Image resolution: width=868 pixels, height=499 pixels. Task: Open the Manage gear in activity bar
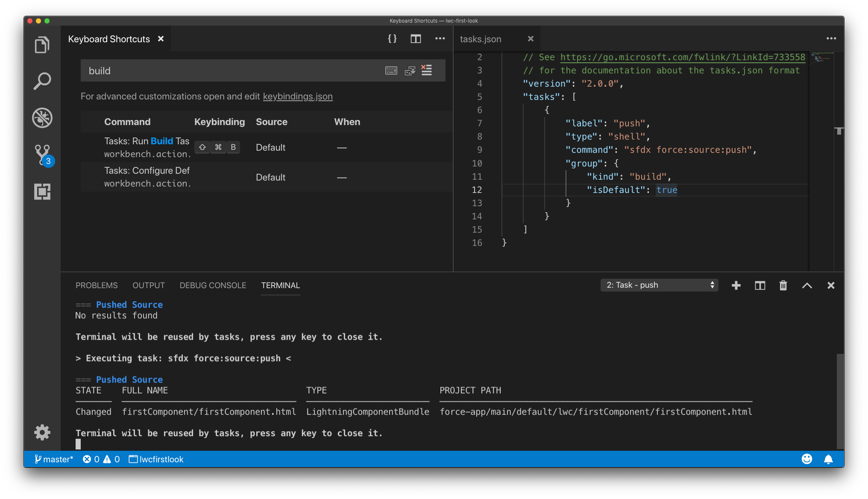[42, 432]
